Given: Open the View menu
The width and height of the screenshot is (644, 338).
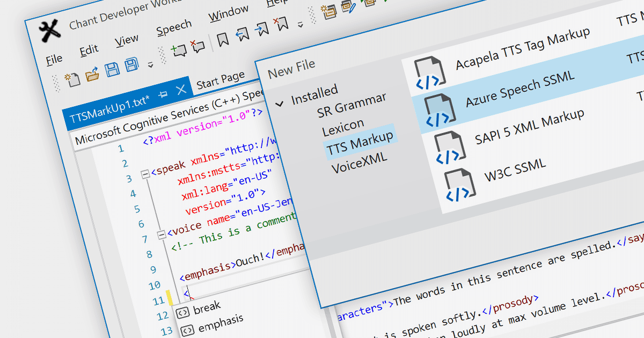Looking at the screenshot, I should (x=127, y=41).
